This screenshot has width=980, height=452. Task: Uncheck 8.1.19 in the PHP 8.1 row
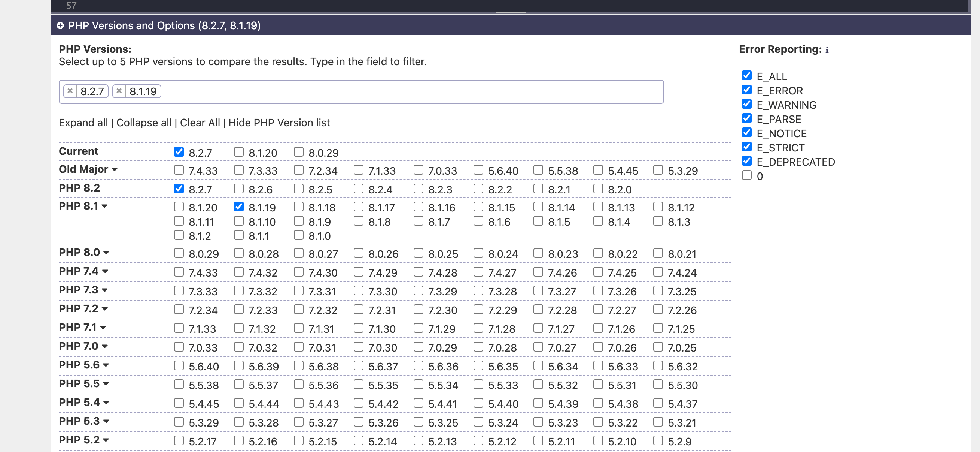[238, 207]
